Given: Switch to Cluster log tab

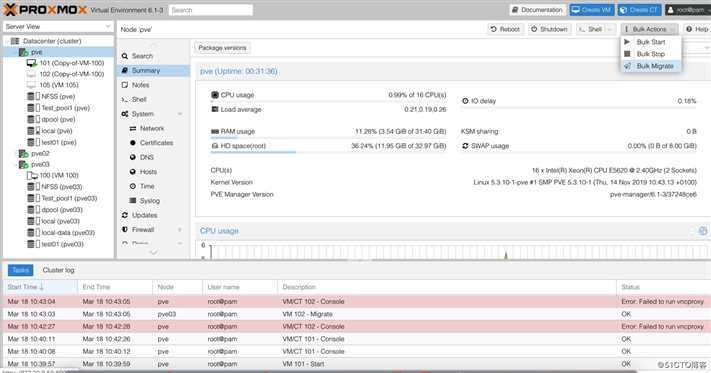Looking at the screenshot, I should pos(58,270).
